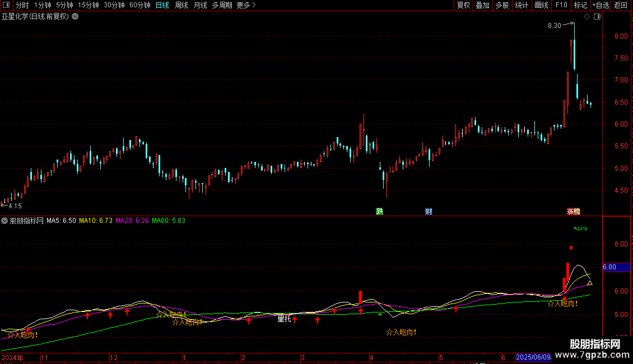Click the 6.80 price cursor tag
633x364 pixels.
[616, 267]
